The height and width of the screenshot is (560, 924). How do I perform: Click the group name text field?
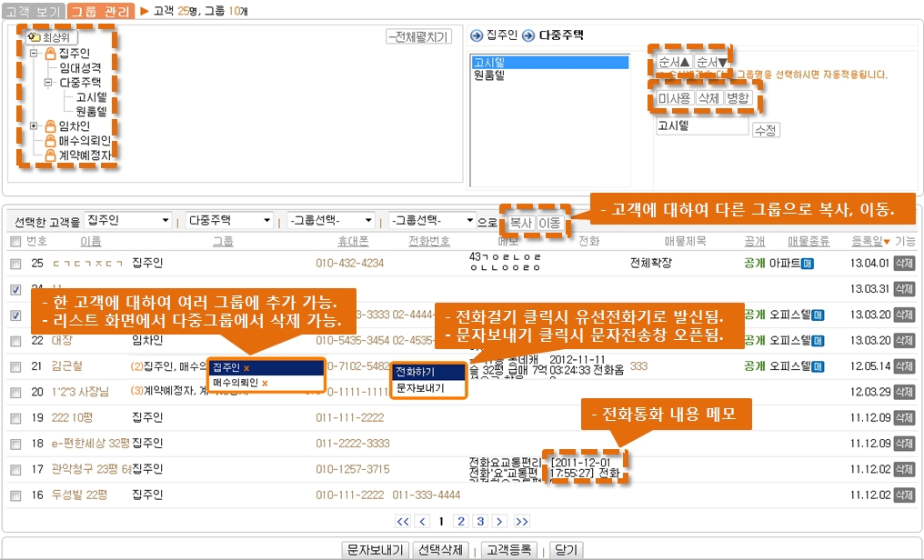click(701, 126)
